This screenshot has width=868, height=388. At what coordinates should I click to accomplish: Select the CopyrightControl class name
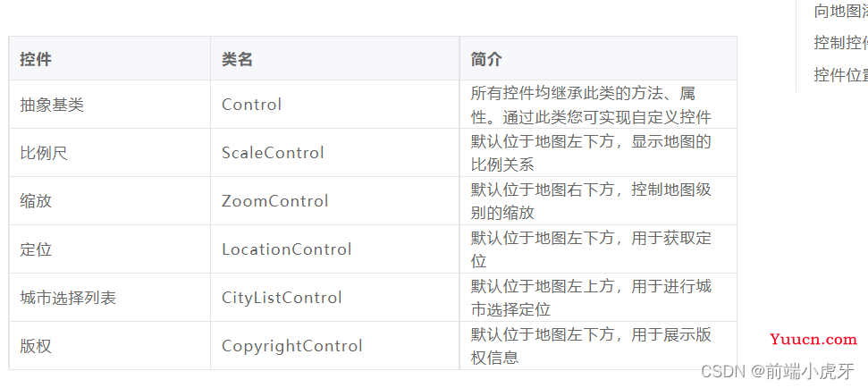292,346
